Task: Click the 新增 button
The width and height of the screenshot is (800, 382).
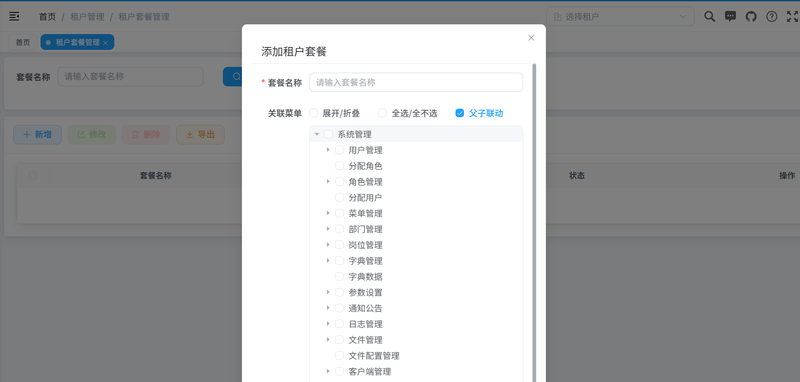Action: tap(37, 135)
